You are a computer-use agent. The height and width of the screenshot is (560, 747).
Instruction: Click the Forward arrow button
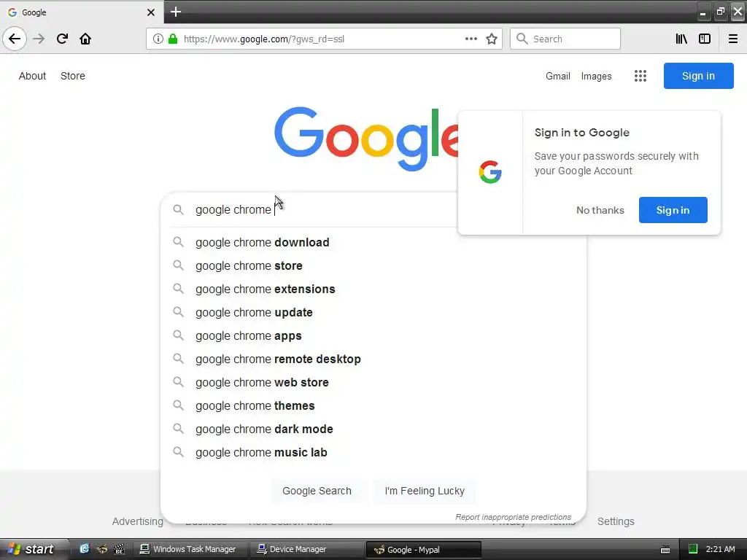point(39,39)
